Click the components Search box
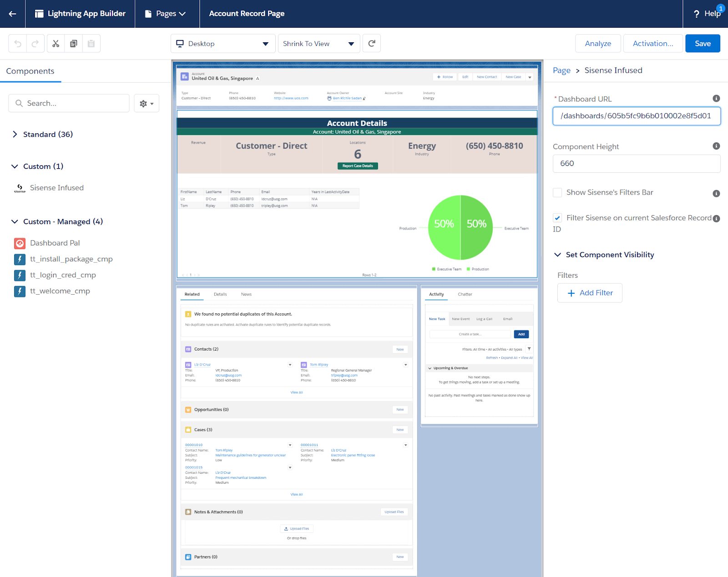The width and height of the screenshot is (728, 577). click(69, 104)
